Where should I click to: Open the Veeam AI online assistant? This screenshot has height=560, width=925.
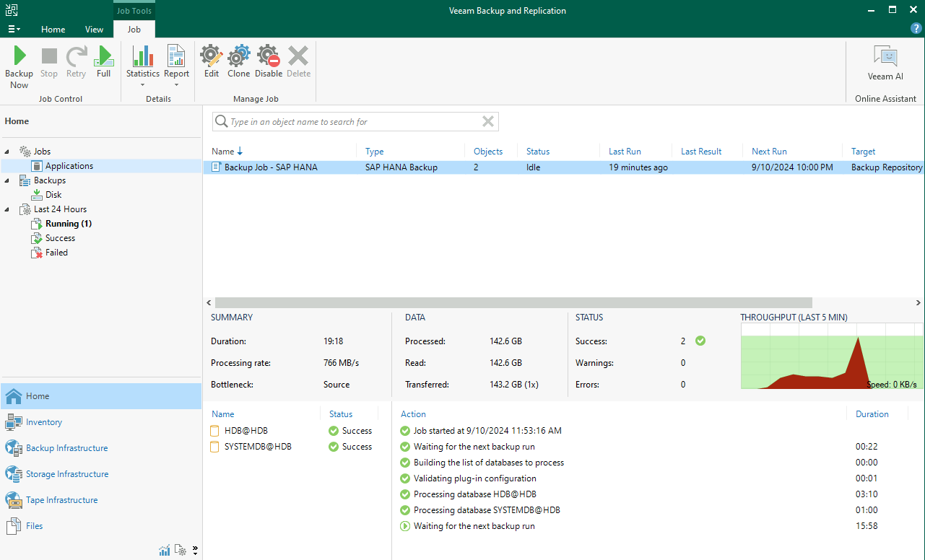885,63
